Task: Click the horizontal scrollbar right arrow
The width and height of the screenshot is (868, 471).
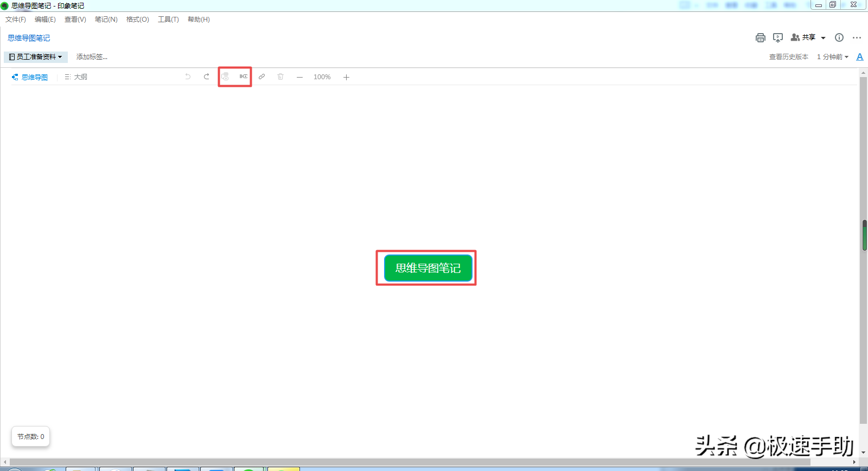Action: [854, 462]
